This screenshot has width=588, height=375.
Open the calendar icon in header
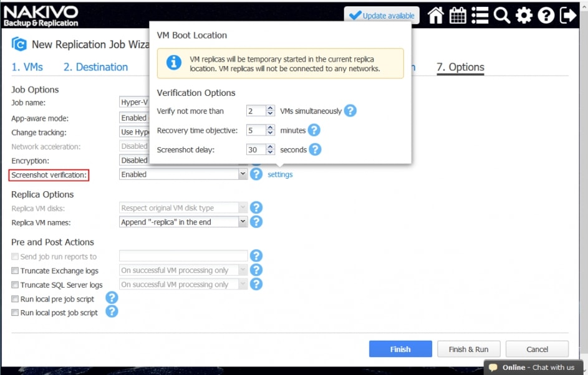click(x=458, y=16)
